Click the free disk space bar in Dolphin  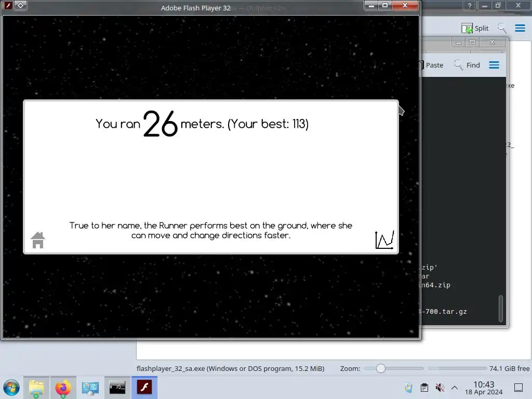click(457, 368)
